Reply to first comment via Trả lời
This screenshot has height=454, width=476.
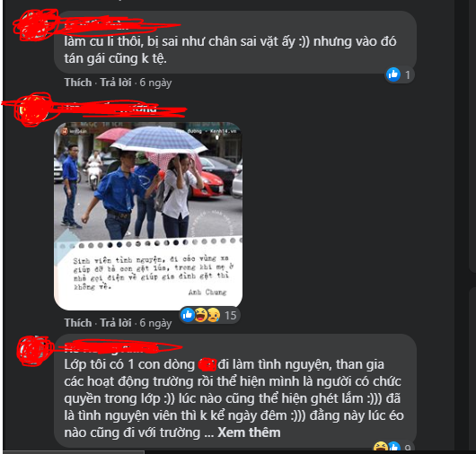[x=116, y=83]
